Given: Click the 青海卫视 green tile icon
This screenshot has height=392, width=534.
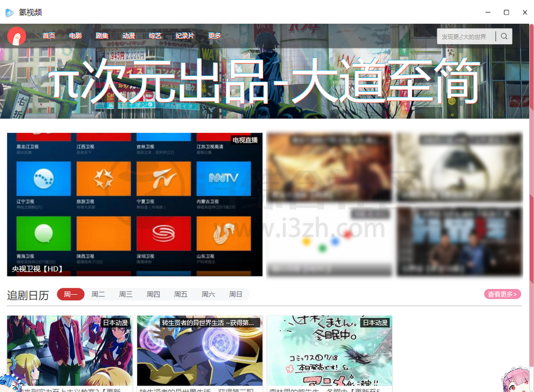Looking at the screenshot, I should (44, 233).
